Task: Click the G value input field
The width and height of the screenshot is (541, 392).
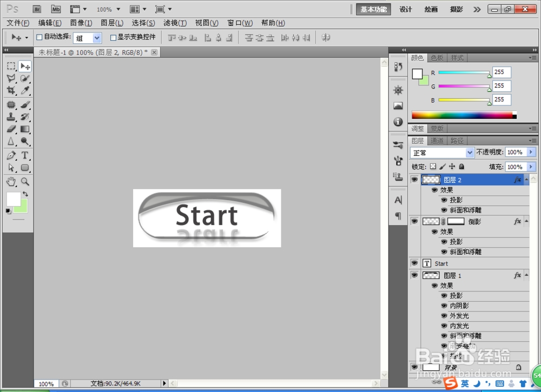Action: pyautogui.click(x=502, y=86)
